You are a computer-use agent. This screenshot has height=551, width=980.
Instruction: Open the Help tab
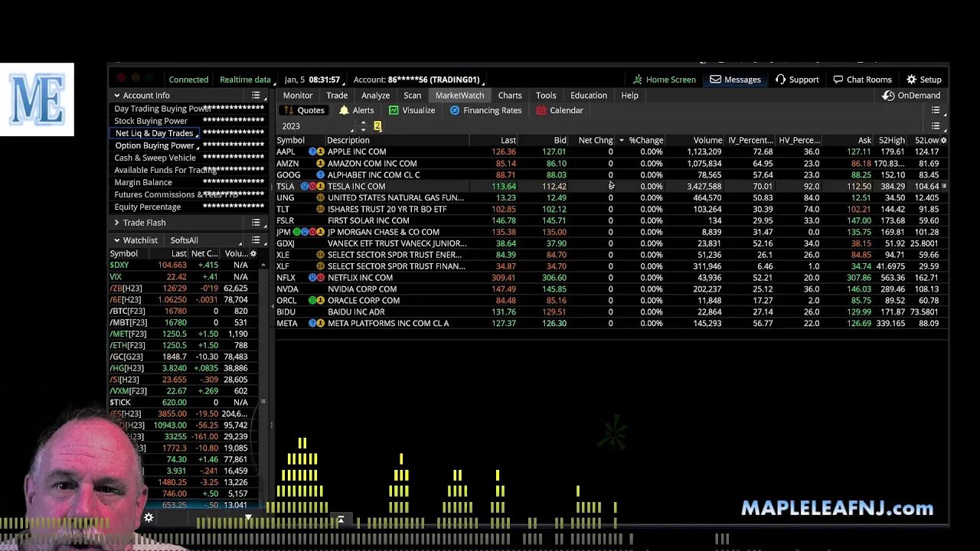pos(629,96)
